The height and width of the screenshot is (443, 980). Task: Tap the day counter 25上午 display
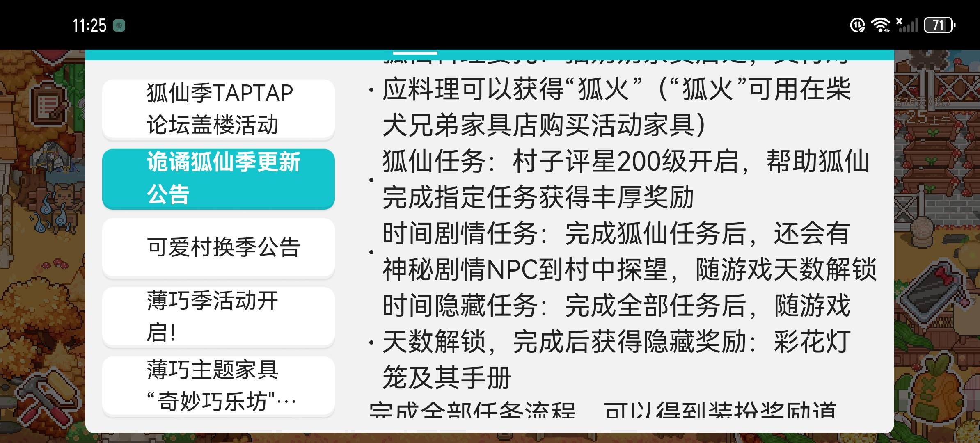[x=928, y=118]
